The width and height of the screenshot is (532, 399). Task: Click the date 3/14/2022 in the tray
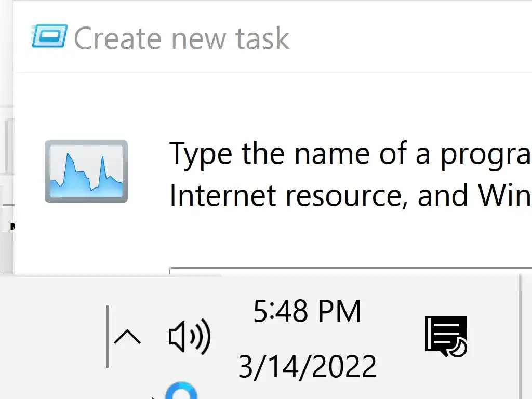click(x=307, y=366)
